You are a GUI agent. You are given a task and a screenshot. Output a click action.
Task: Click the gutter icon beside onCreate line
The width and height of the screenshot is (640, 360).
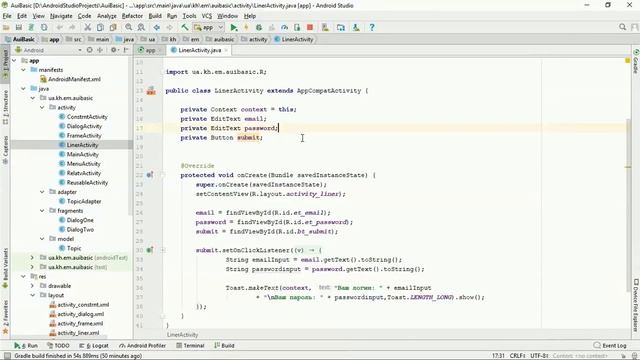click(x=150, y=175)
